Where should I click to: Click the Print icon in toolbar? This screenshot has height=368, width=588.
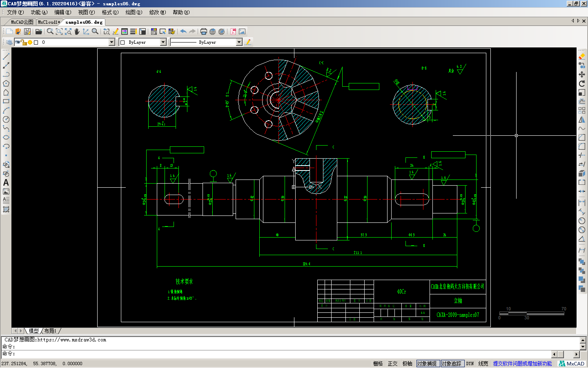pos(203,31)
